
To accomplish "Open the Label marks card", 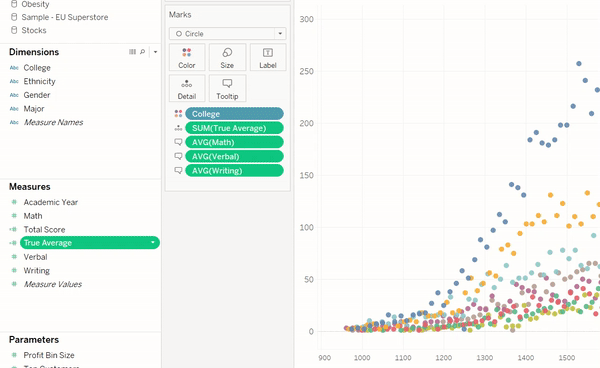I will pos(268,57).
